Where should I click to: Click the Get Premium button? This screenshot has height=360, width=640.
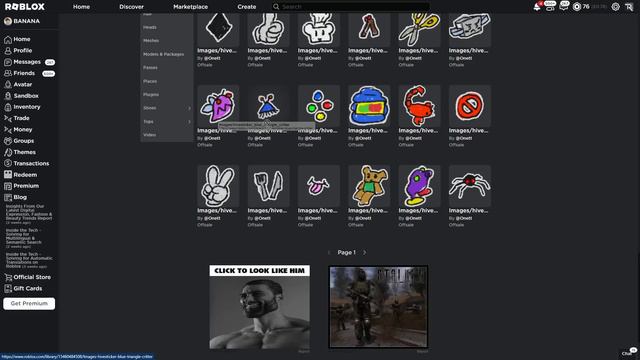(29, 304)
